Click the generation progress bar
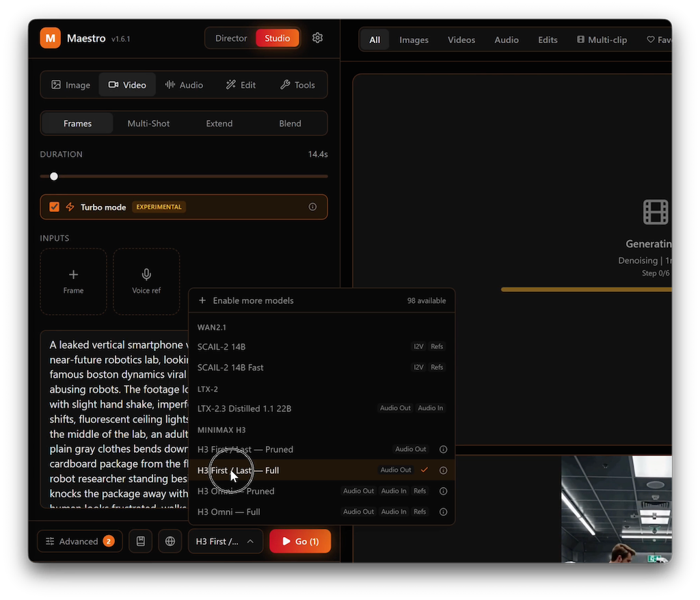The width and height of the screenshot is (700, 600). [x=586, y=289]
